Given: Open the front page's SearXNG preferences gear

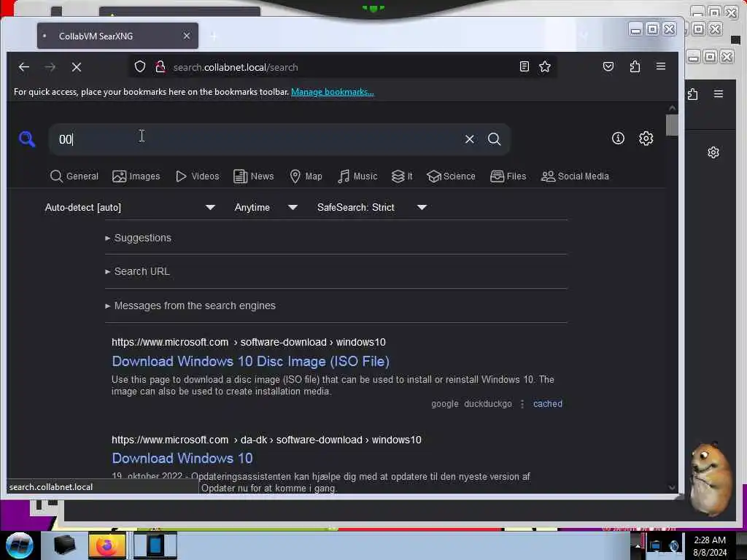Looking at the screenshot, I should 646,138.
